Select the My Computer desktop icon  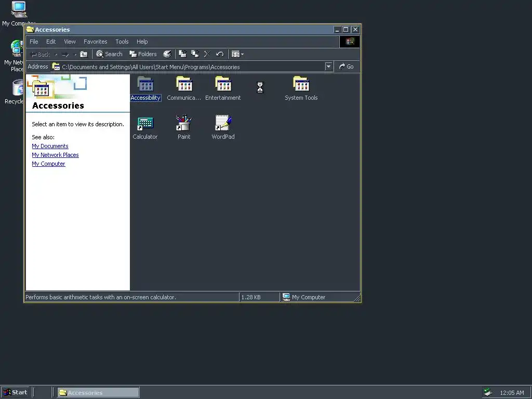(19, 14)
